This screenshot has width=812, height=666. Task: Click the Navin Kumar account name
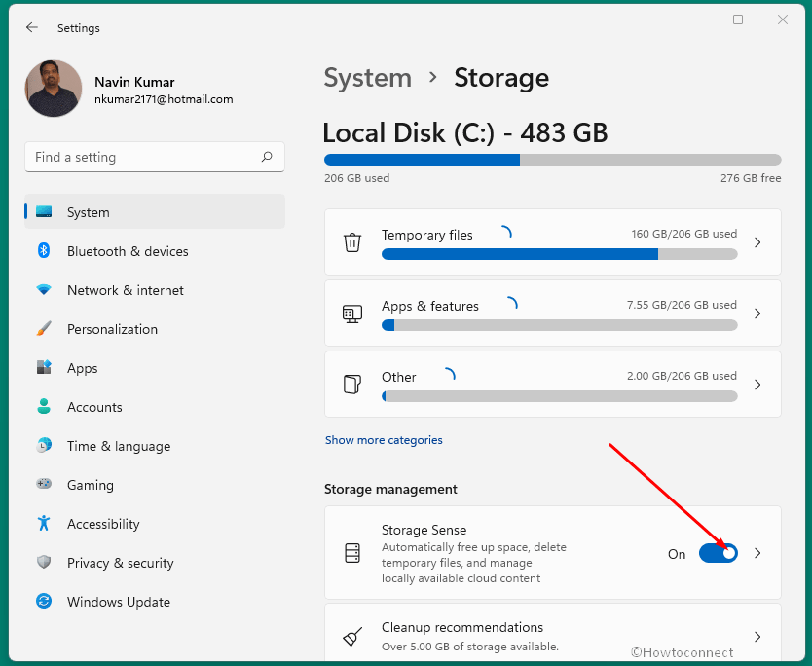click(x=134, y=82)
